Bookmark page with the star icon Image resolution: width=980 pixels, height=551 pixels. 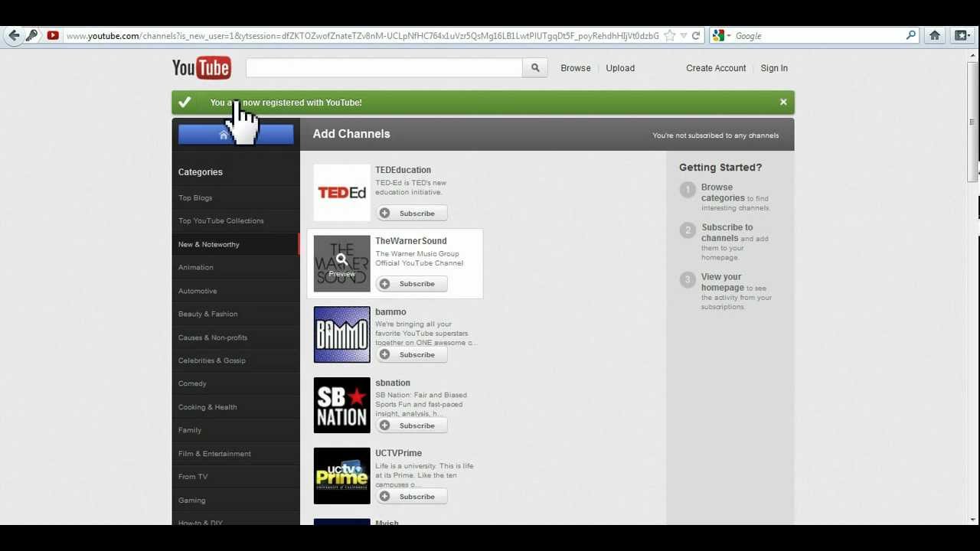pyautogui.click(x=670, y=35)
